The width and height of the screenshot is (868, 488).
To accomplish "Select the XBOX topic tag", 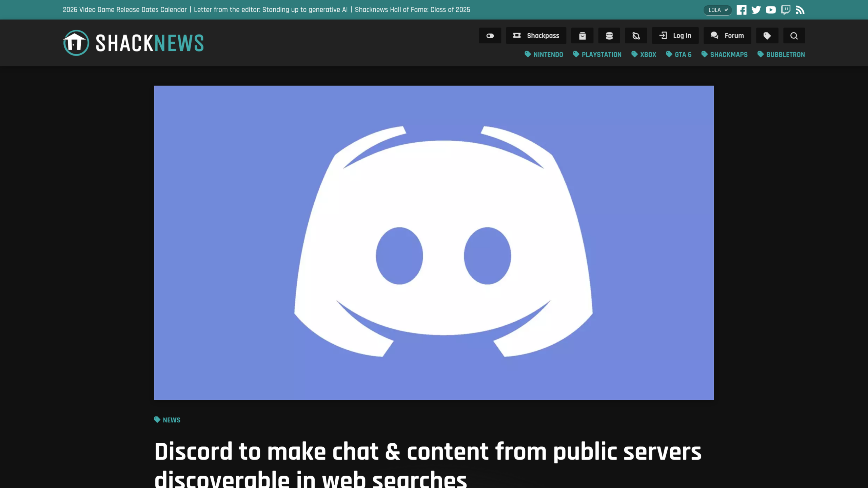I will [x=644, y=55].
